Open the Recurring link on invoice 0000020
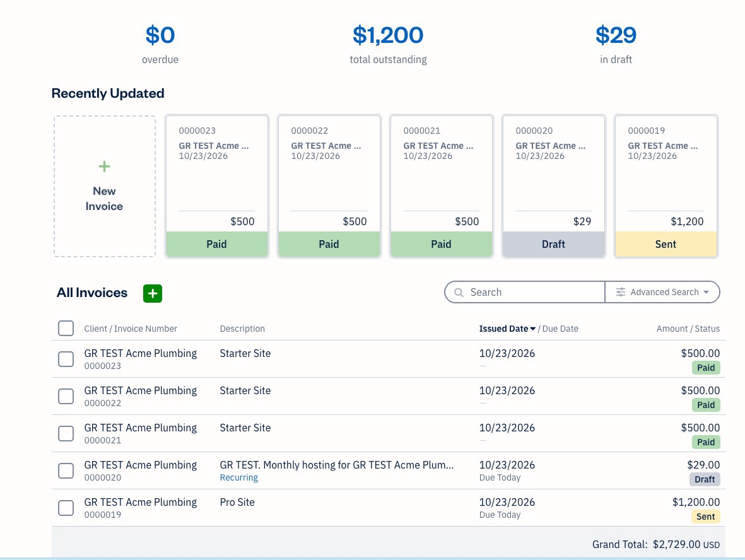Screen dimensions: 745x560 tap(238, 477)
